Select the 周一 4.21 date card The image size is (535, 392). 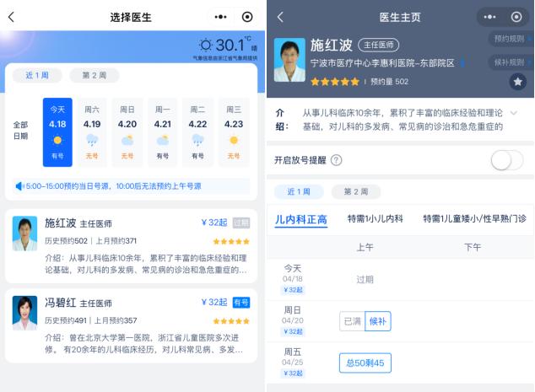coord(163,132)
